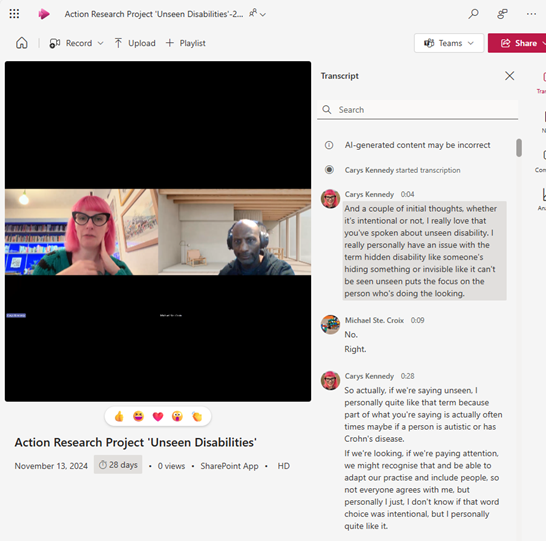Click the Share button

[518, 43]
